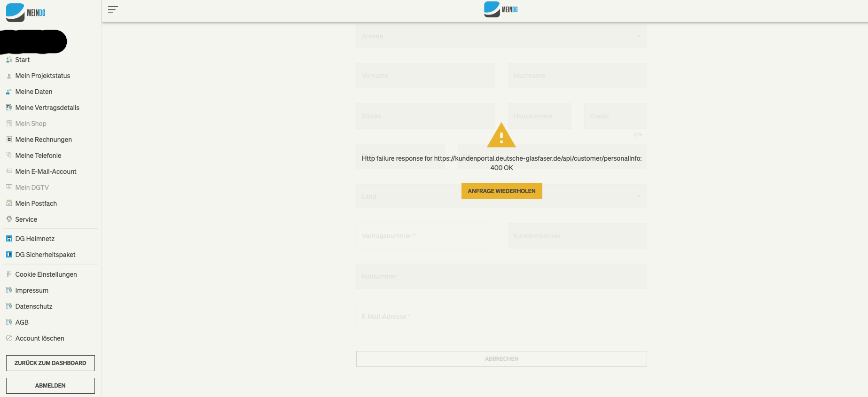Click the MEINDG logo in sidebar
Image resolution: width=868 pixels, height=397 pixels.
26,13
